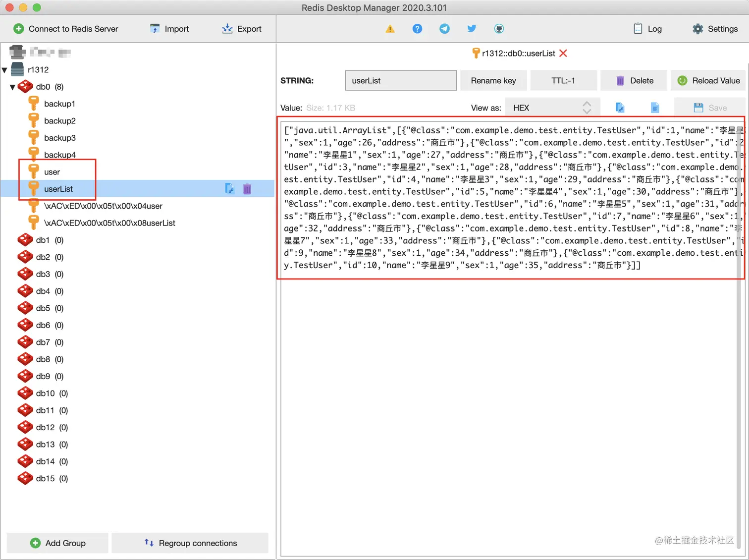The height and width of the screenshot is (560, 749).
Task: Click the Save value button
Action: pyautogui.click(x=710, y=108)
